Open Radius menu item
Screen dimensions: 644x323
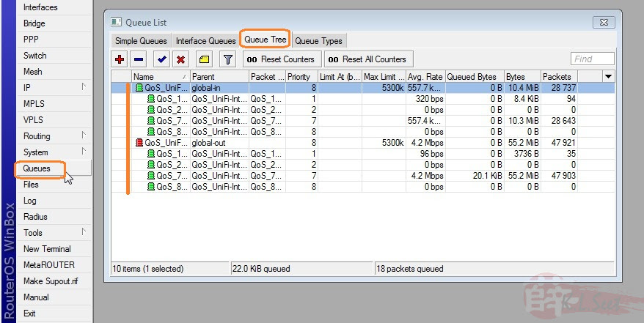(54, 216)
